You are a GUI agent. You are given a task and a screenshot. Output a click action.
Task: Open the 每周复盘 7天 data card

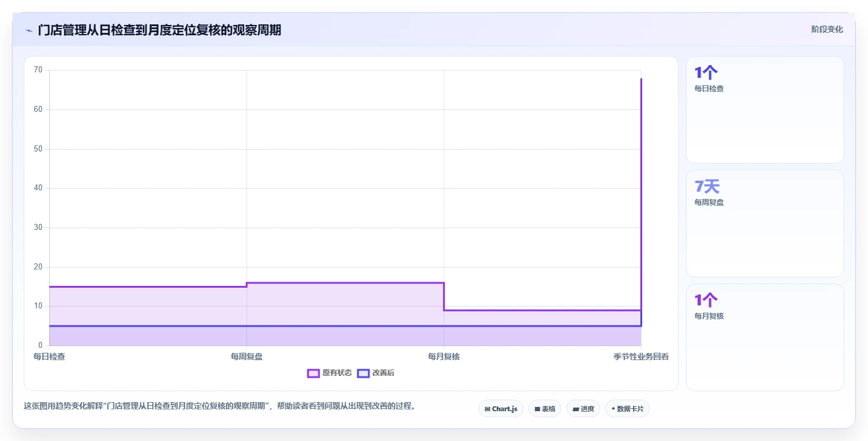click(765, 223)
